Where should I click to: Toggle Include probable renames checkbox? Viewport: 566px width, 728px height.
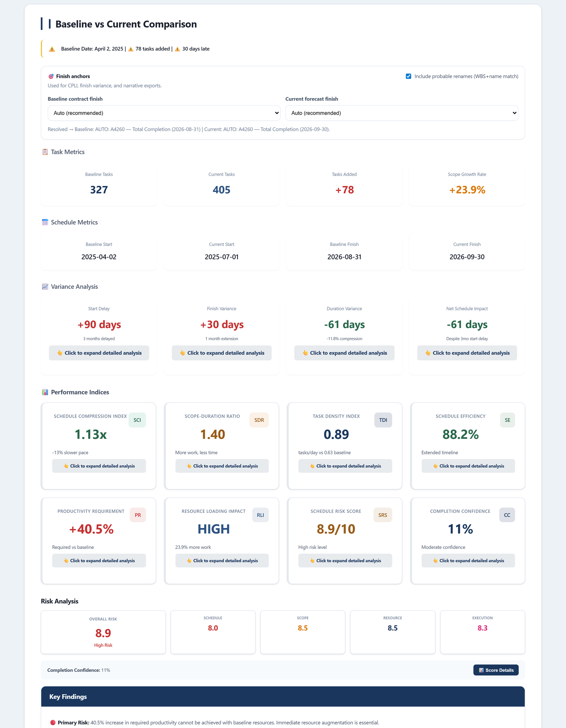point(409,76)
